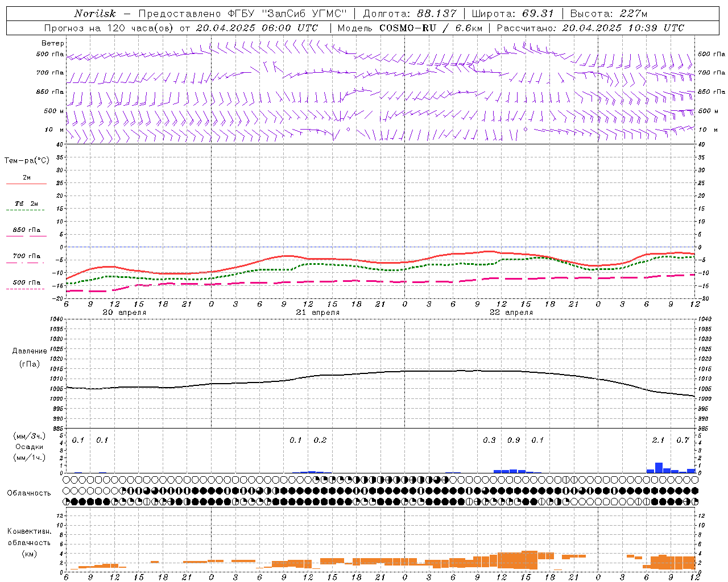Click the 850 гПа temperature legend label

point(26,230)
